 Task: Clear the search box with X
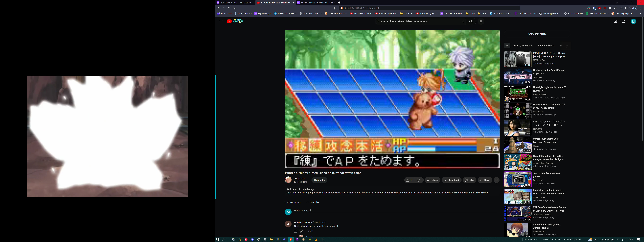click(463, 21)
